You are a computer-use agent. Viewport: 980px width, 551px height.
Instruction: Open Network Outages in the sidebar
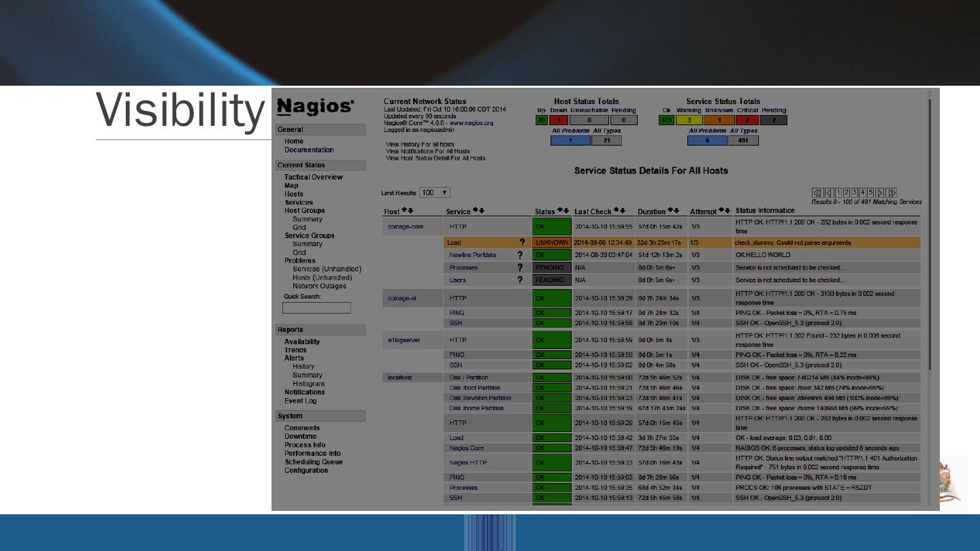click(x=319, y=286)
